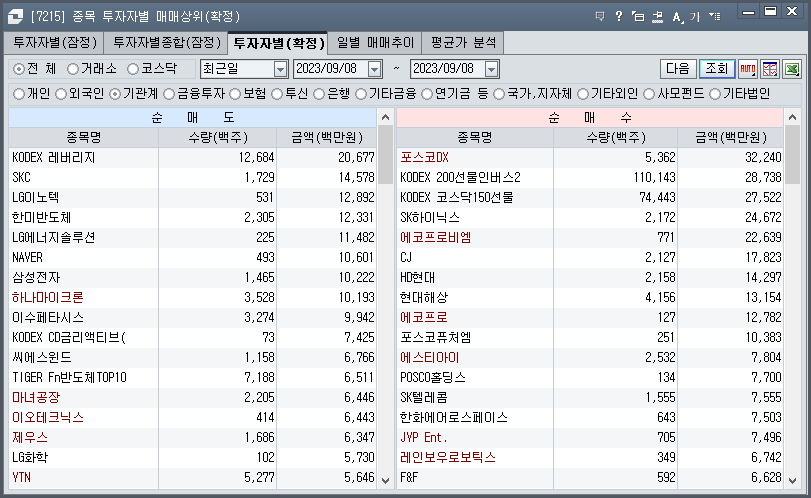
Task: Click the 순매도 list scroll-down arrow
Action: [385, 480]
